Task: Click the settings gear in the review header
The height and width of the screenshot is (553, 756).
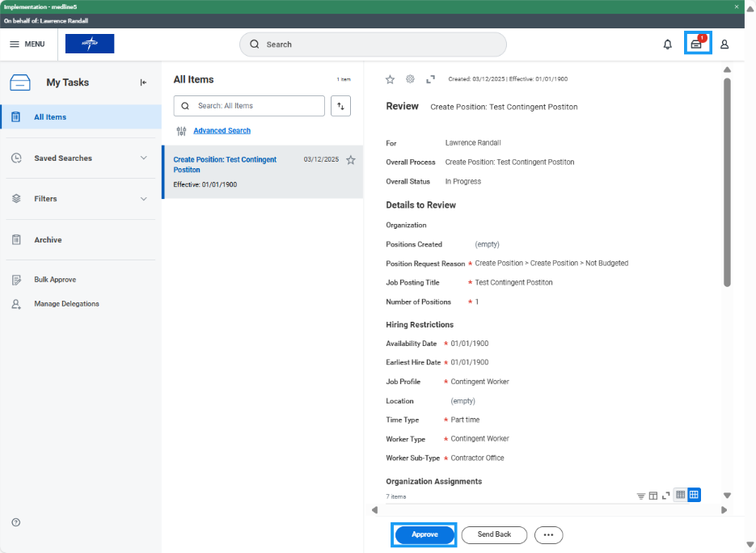Action: pos(410,79)
